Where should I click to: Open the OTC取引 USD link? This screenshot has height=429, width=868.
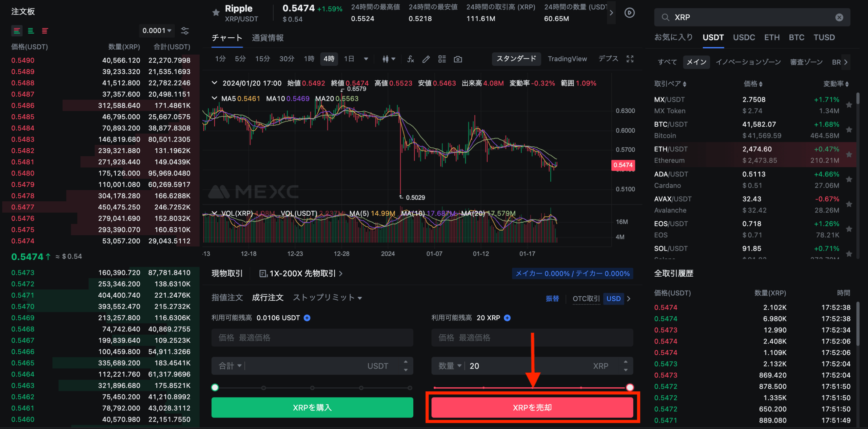click(601, 299)
